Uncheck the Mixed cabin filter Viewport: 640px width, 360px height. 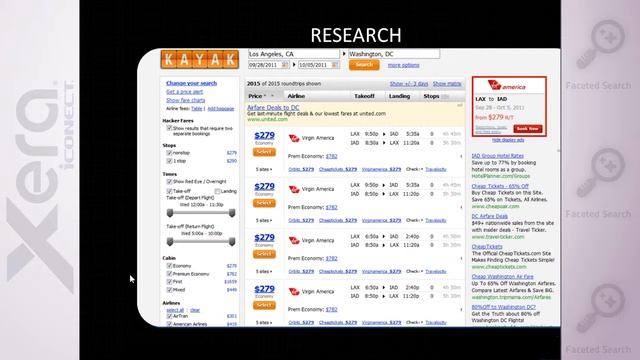(169, 290)
